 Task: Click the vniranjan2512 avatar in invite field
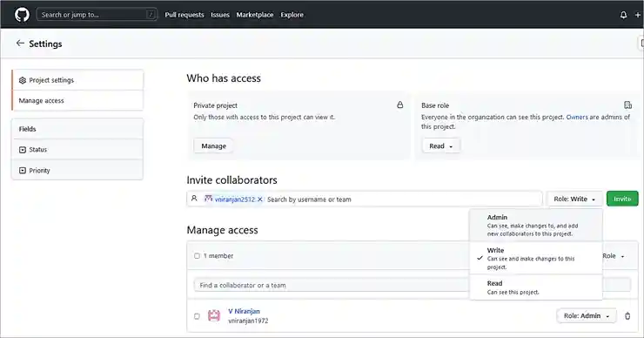click(209, 199)
